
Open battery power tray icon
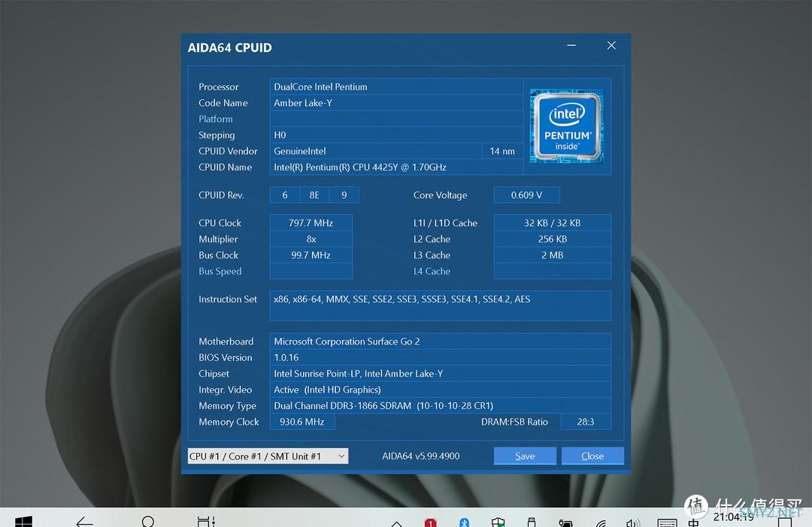565,522
